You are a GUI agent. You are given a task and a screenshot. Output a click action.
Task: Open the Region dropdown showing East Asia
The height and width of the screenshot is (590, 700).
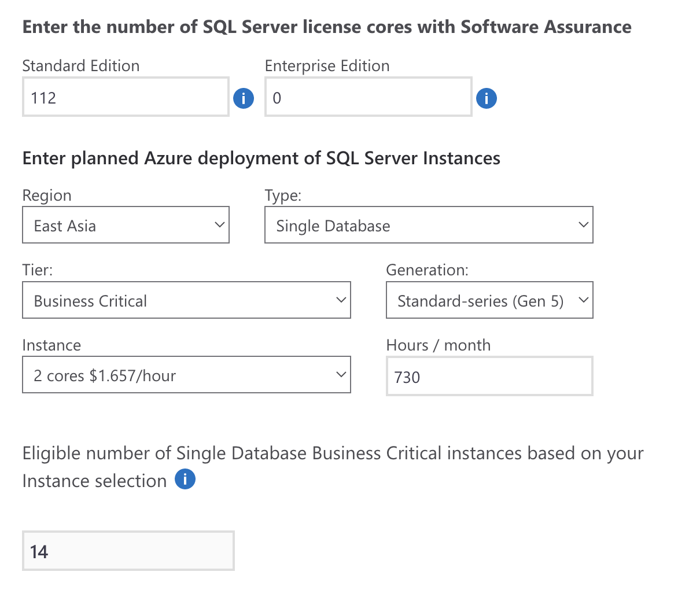[x=126, y=225]
